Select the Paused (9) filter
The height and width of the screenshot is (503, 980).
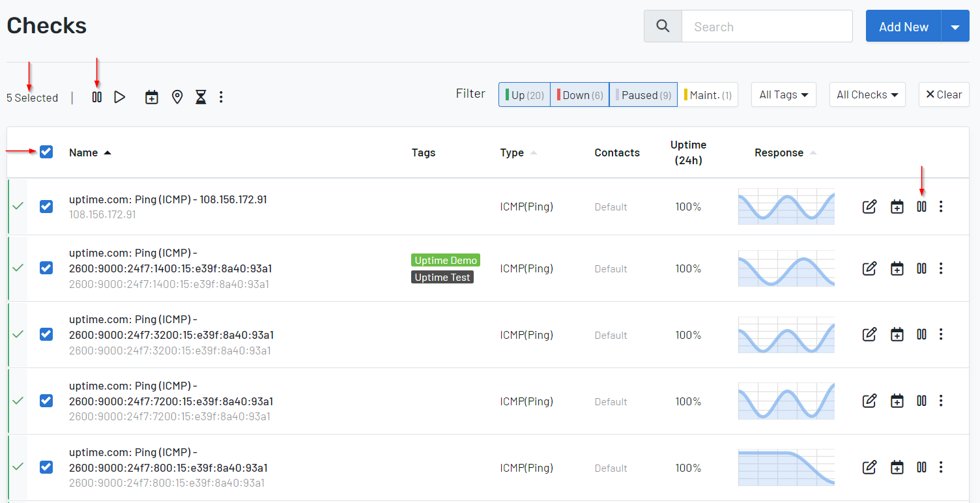tap(642, 94)
